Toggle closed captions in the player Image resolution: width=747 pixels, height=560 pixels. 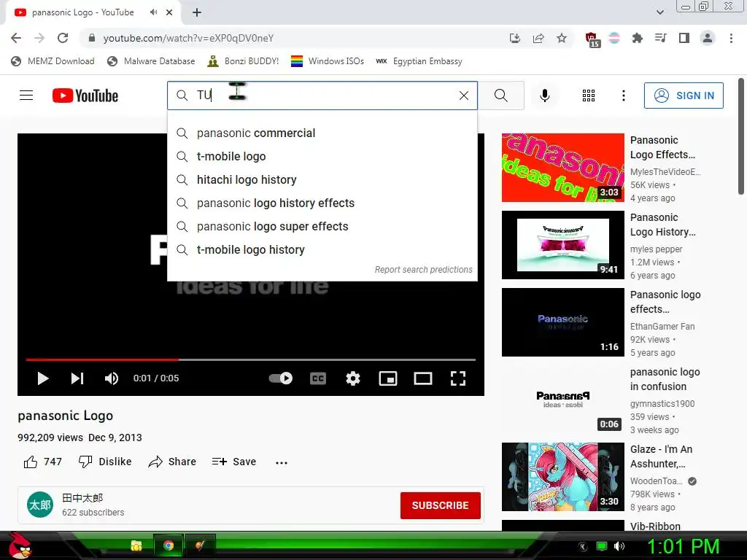point(318,378)
